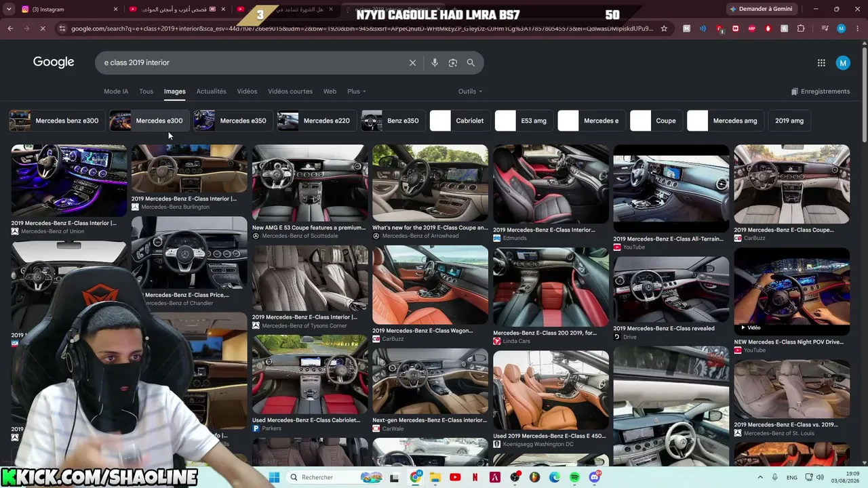The image size is (868, 488).
Task: Open File Explorer from the taskbar
Action: 435,477
